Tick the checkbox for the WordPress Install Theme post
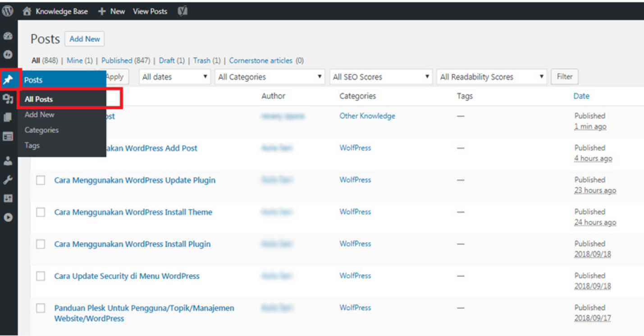This screenshot has width=644, height=336. (x=41, y=212)
